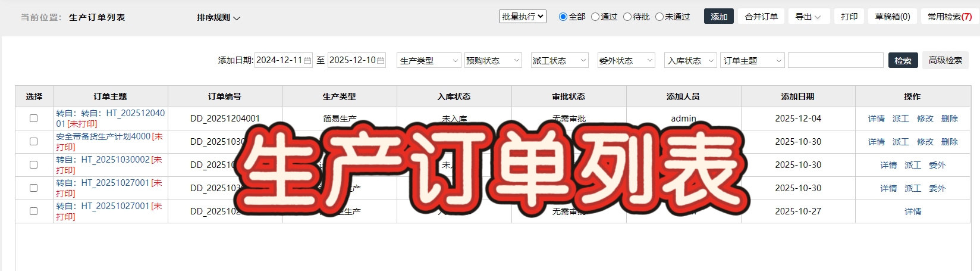Tick checkbox for HT_20251030002 row
The image size is (980, 271).
[34, 165]
